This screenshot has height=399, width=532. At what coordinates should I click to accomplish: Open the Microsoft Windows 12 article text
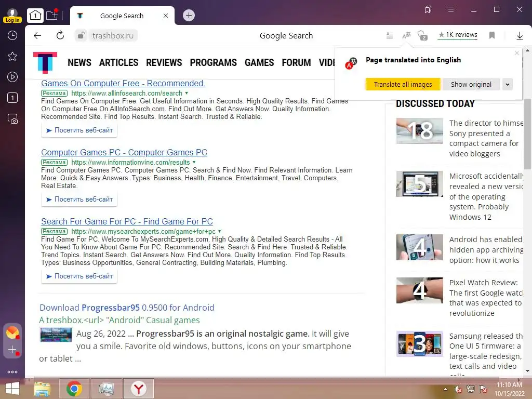pos(486,196)
